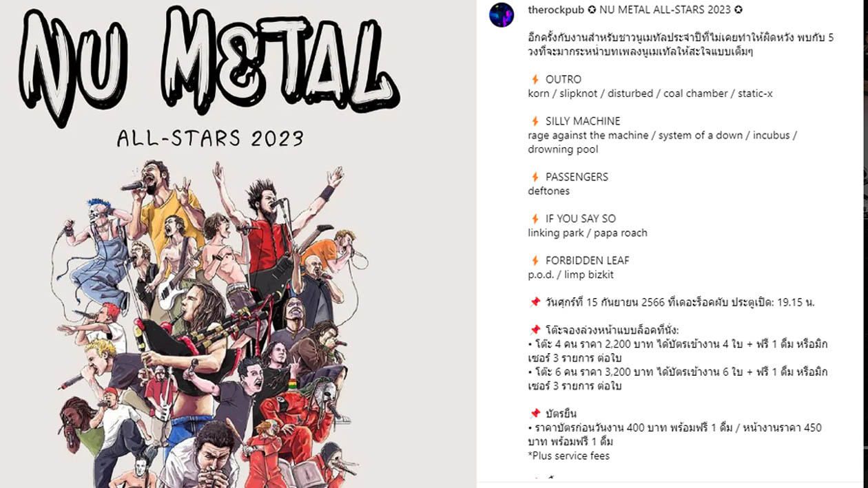This screenshot has height=488, width=868.
Task: Click the pushpin icon above table pricing
Action: click(535, 330)
